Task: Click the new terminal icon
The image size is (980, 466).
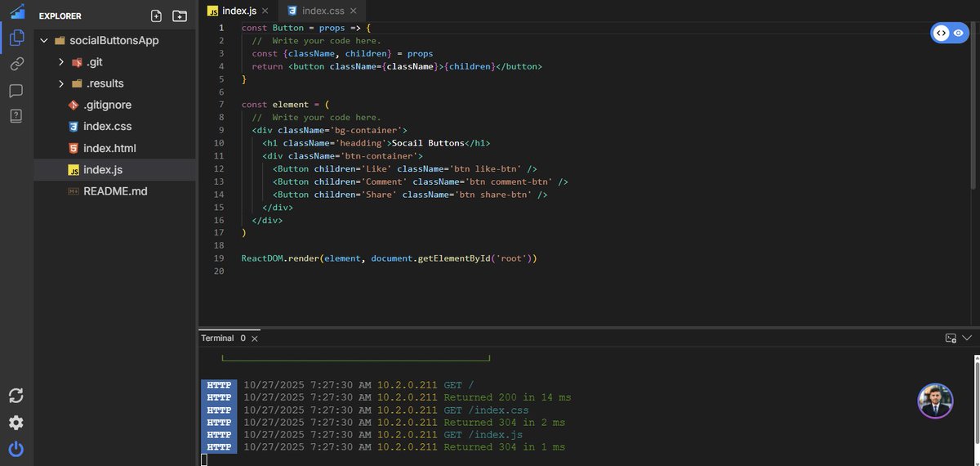Action: click(951, 338)
